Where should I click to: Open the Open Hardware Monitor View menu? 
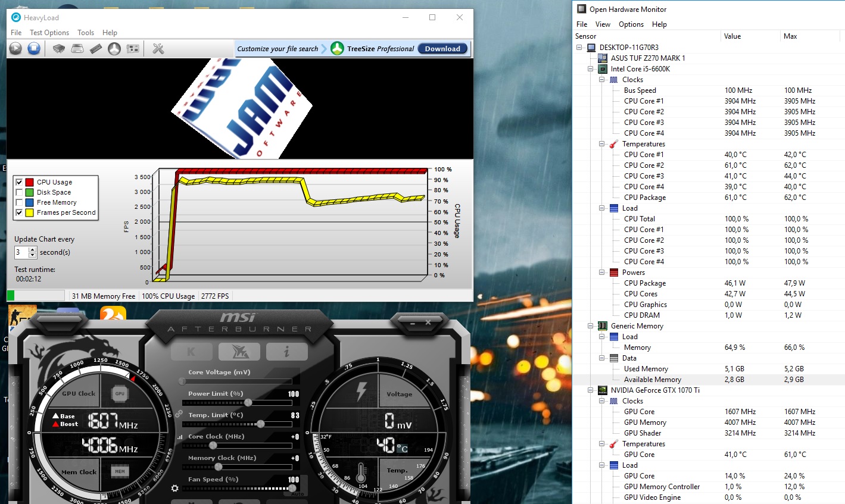(603, 24)
